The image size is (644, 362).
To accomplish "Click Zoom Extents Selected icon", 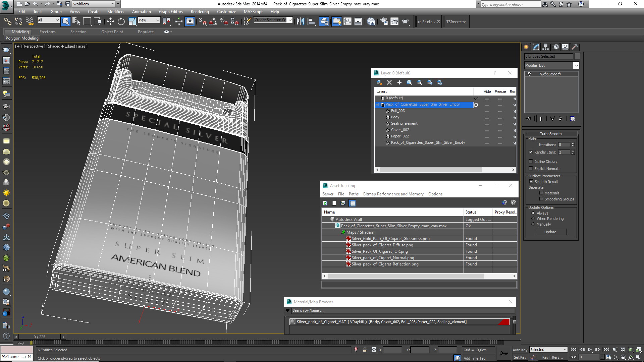I will pos(631,350).
